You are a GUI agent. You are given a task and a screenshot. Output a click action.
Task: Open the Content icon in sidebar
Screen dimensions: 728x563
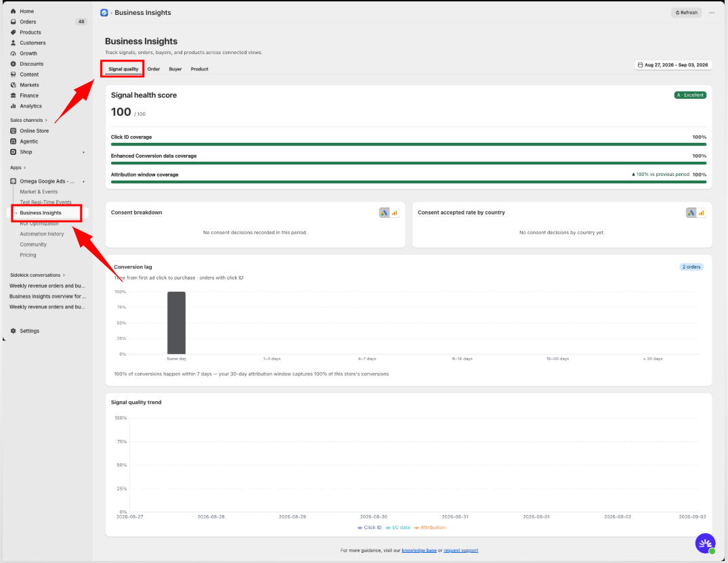(x=13, y=74)
